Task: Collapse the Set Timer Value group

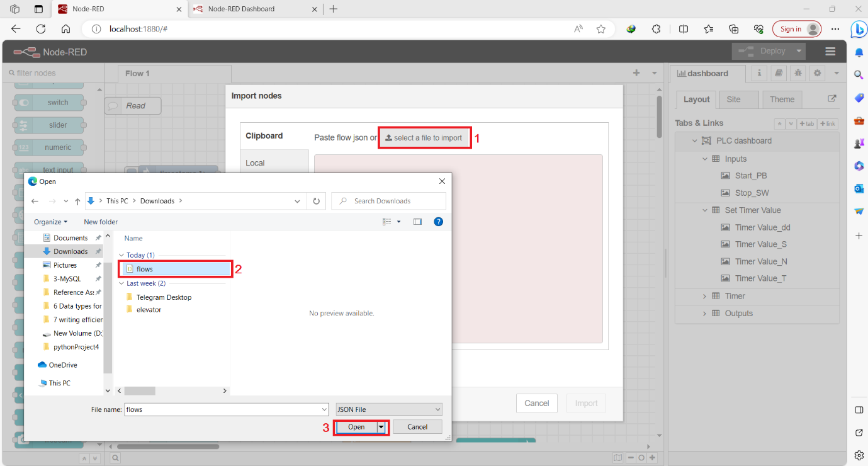Action: pyautogui.click(x=705, y=210)
